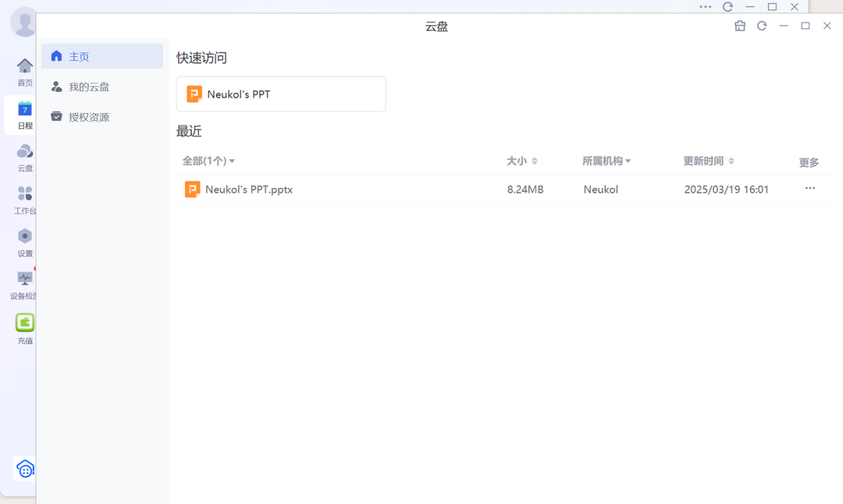
Task: Launch 设备检测 device check tool
Action: click(24, 282)
